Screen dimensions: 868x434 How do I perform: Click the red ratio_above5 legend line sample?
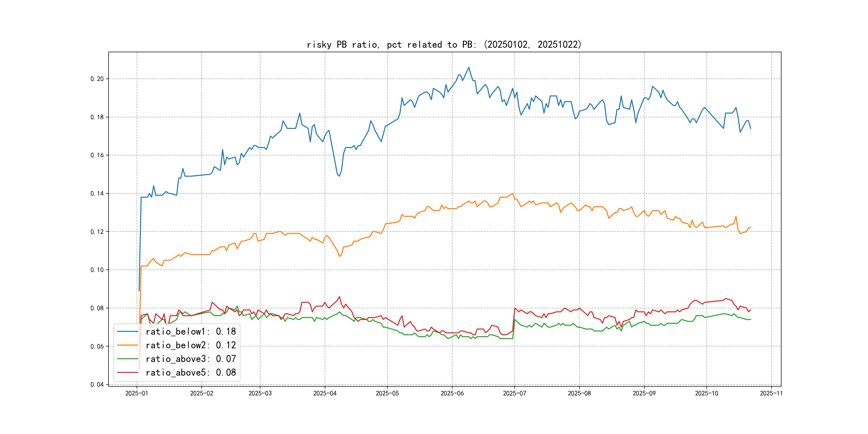[x=127, y=372]
